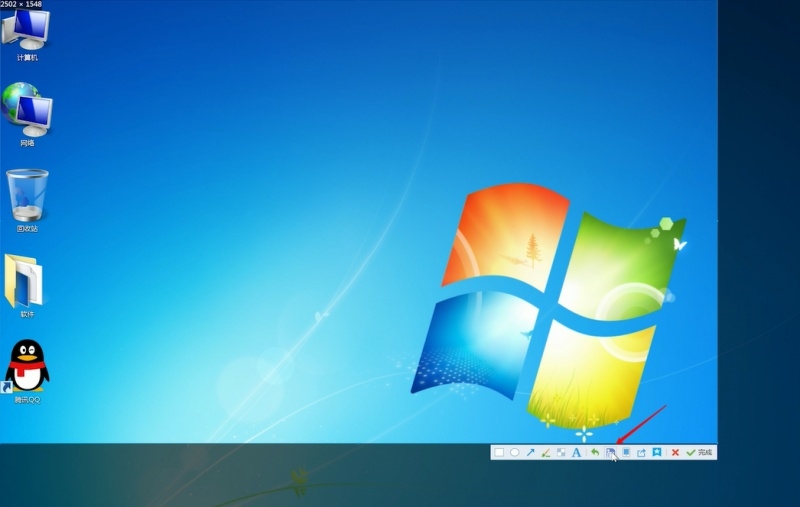
Task: Select the ellipse drawing tool
Action: (514, 452)
